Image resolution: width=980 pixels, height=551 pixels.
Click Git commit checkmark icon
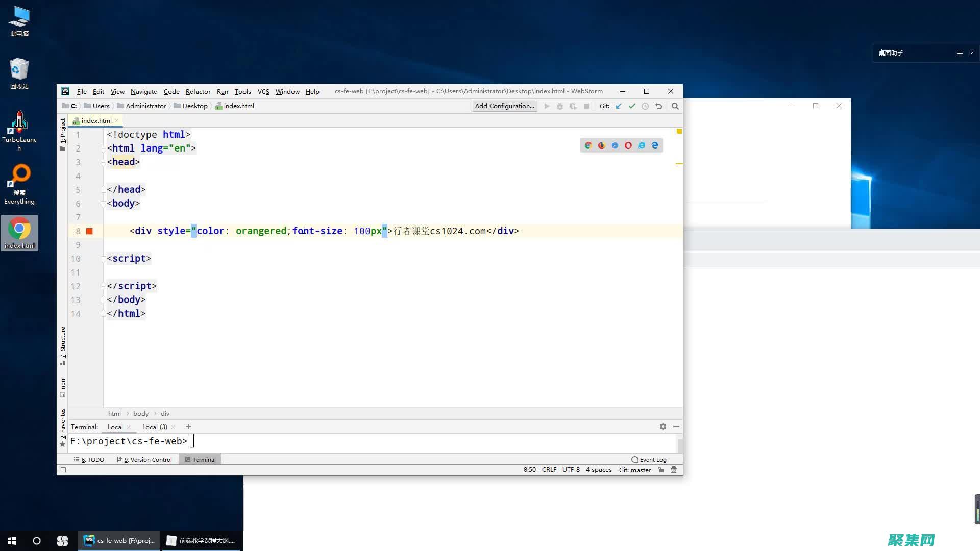click(632, 106)
